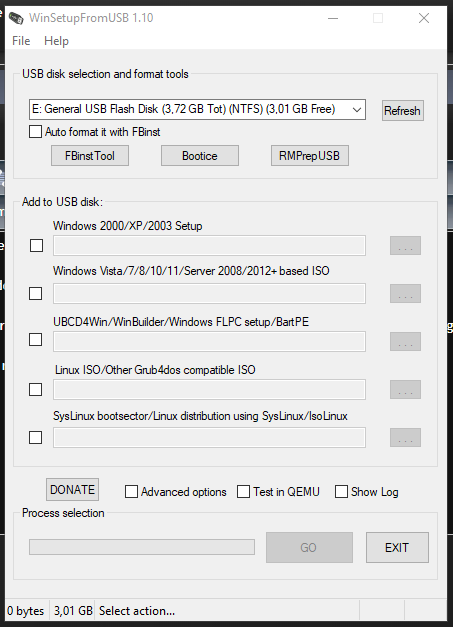
Task: Click the 'USB disk selection and format tools' label
Action: coord(105,74)
